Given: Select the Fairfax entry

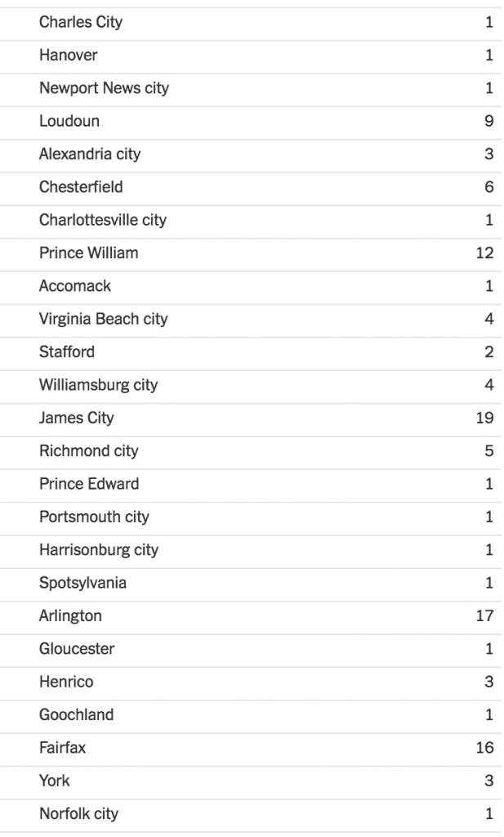Looking at the screenshot, I should click(x=62, y=747).
